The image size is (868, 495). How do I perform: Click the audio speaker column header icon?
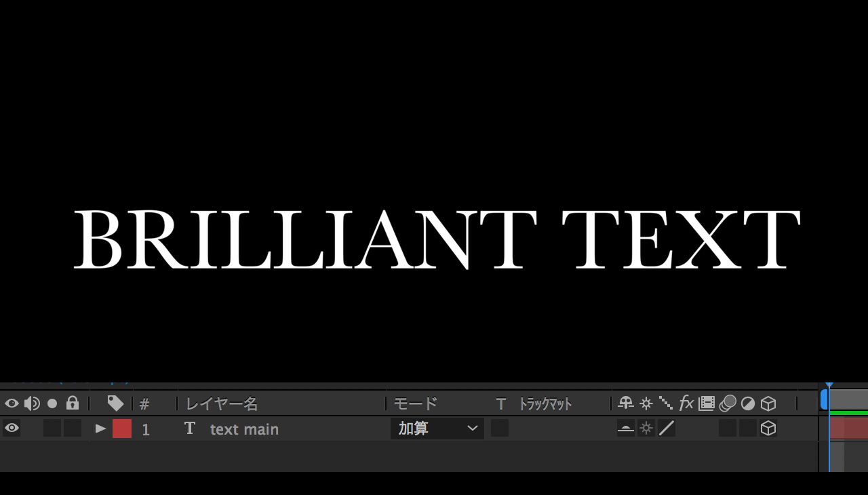32,404
